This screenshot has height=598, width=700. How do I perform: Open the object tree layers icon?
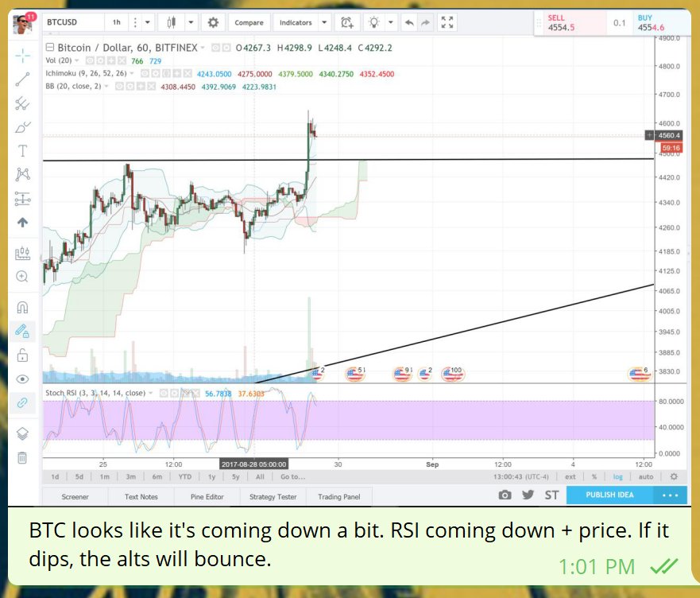pos(22,433)
